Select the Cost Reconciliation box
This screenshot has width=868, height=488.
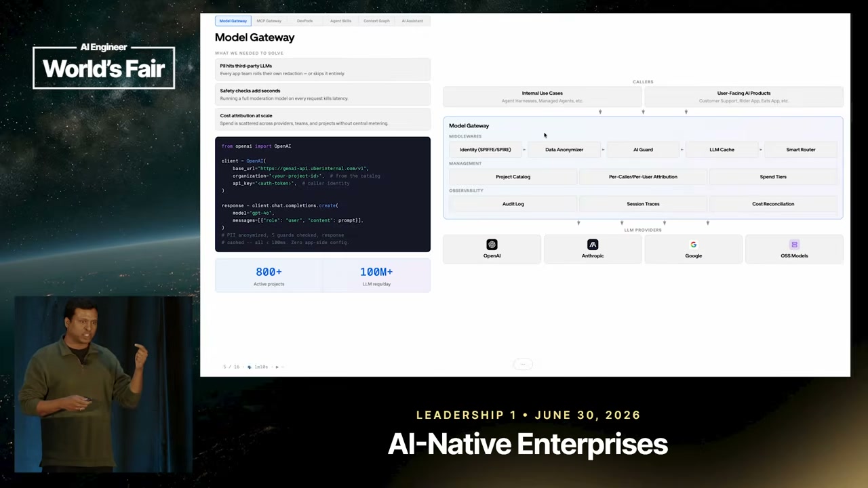(x=773, y=204)
